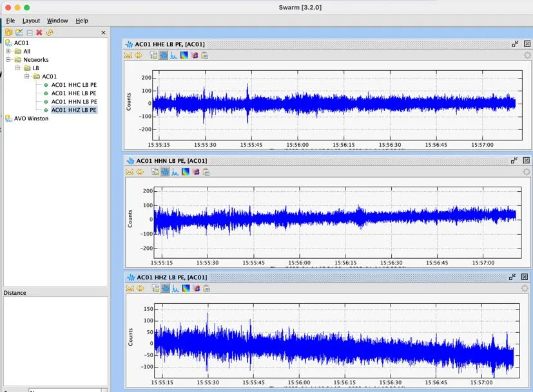
Task: Click inside the HHE waveform plot
Action: pos(337,105)
